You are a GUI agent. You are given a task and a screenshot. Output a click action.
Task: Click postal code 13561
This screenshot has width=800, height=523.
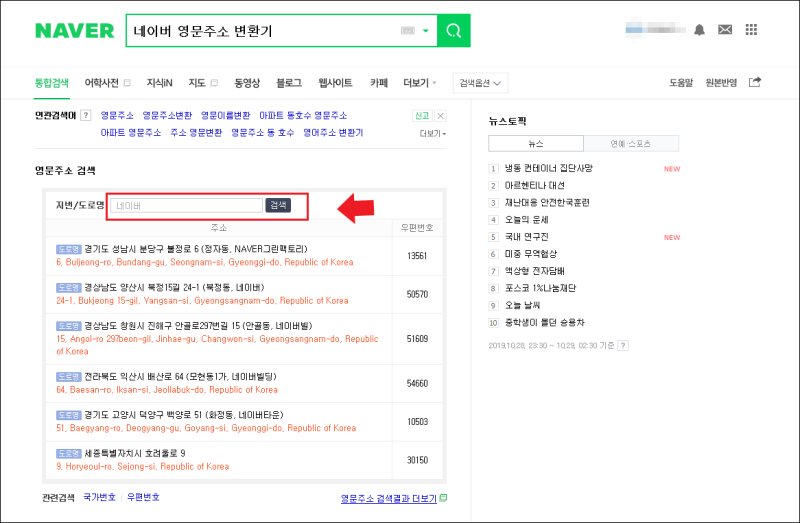tap(417, 256)
